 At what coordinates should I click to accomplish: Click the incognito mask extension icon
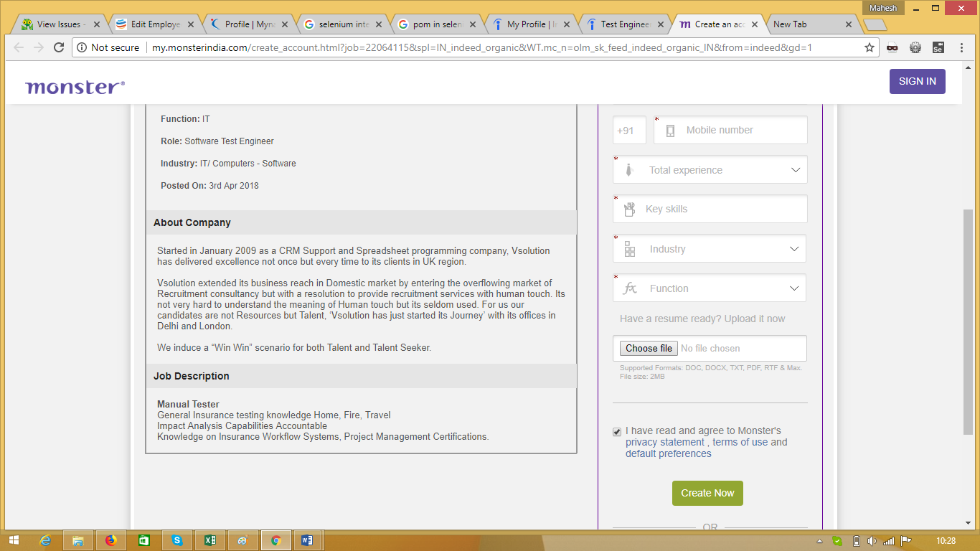892,48
